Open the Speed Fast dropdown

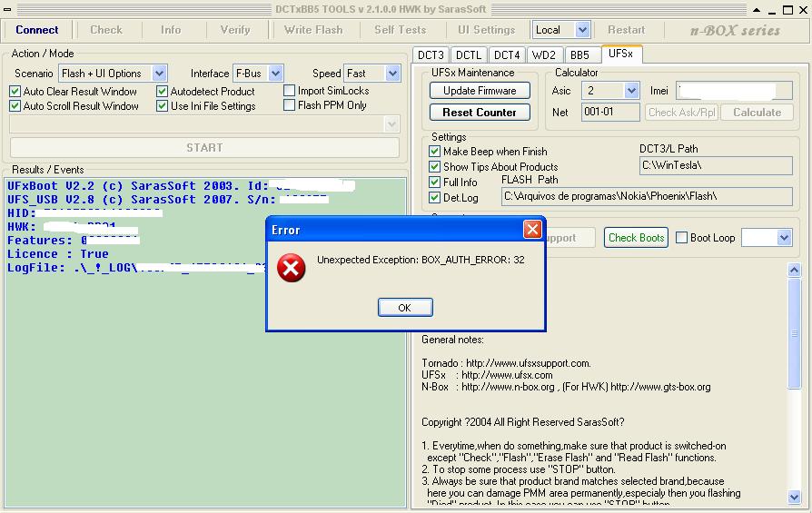392,74
